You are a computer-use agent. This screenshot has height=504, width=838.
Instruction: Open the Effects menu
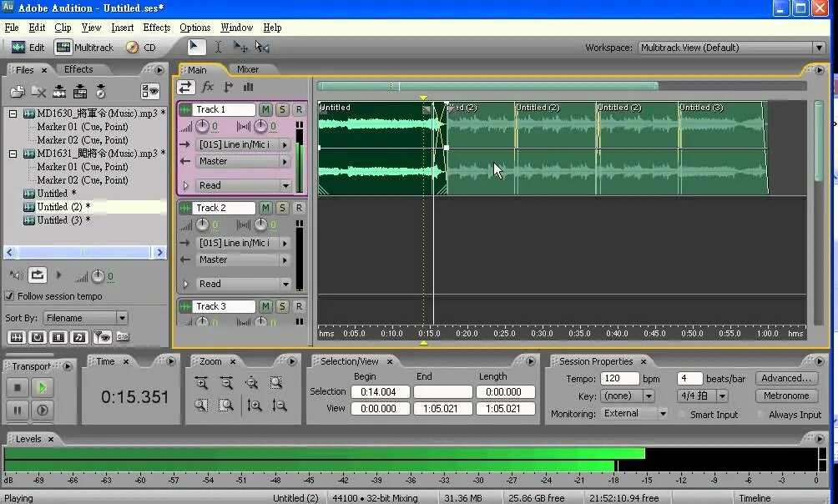coord(157,28)
